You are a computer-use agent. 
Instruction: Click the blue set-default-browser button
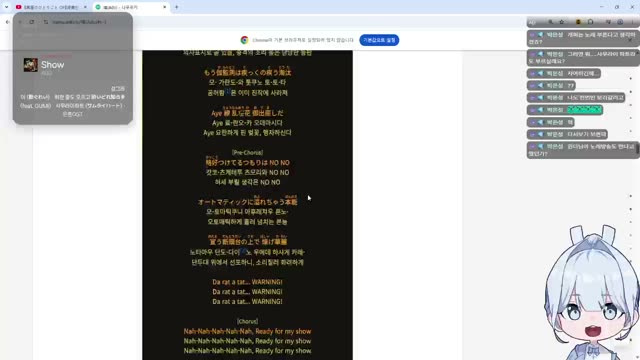tap(379, 40)
